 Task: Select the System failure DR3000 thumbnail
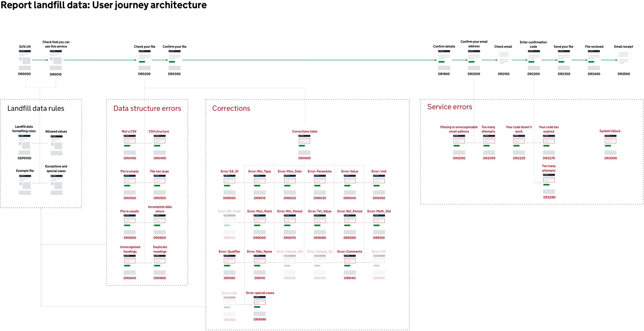610,145
